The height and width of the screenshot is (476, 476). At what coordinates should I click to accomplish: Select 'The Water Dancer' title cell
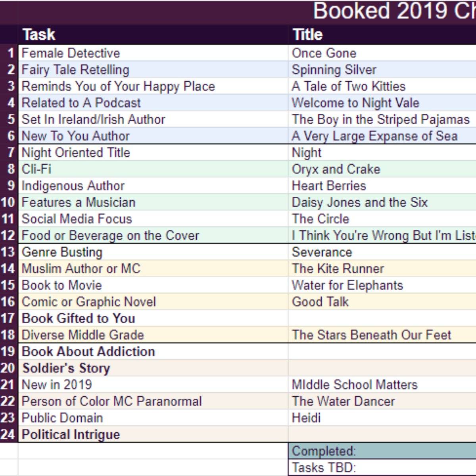pos(382,401)
